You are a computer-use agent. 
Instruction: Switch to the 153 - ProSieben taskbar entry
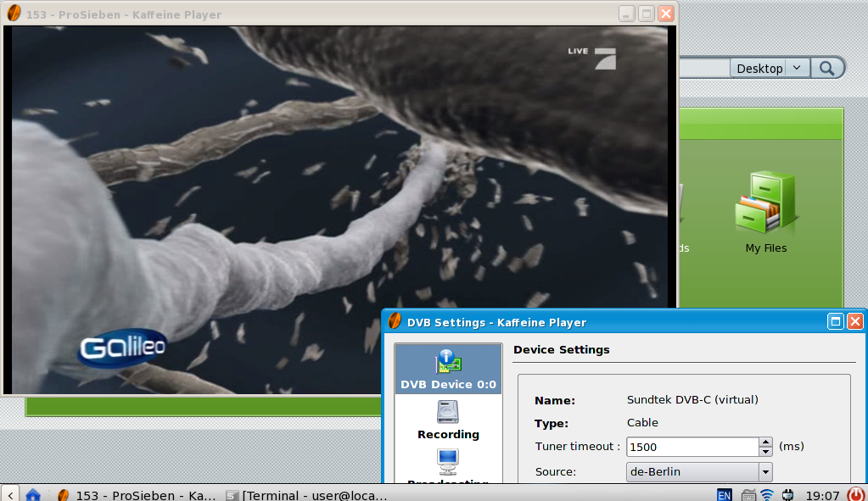click(x=137, y=495)
